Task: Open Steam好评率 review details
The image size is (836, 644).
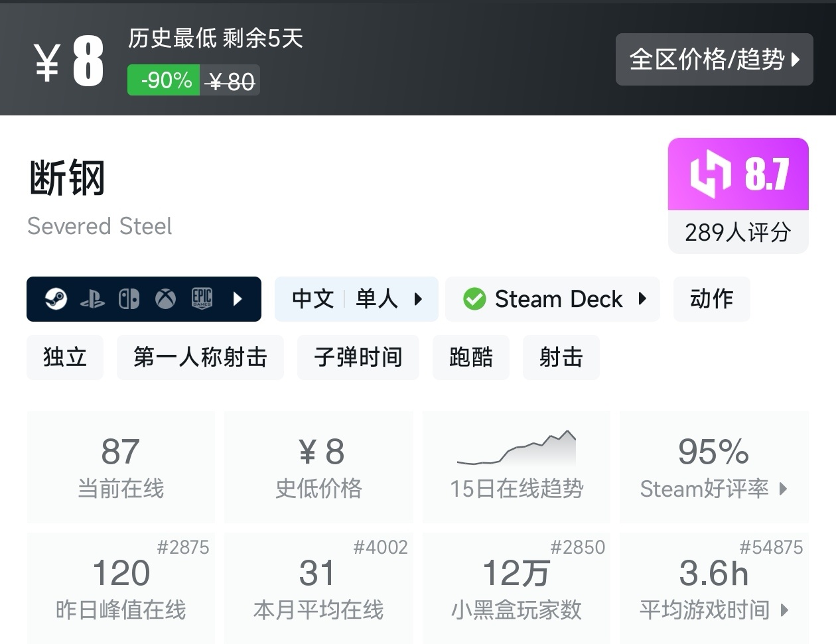Action: (x=714, y=489)
